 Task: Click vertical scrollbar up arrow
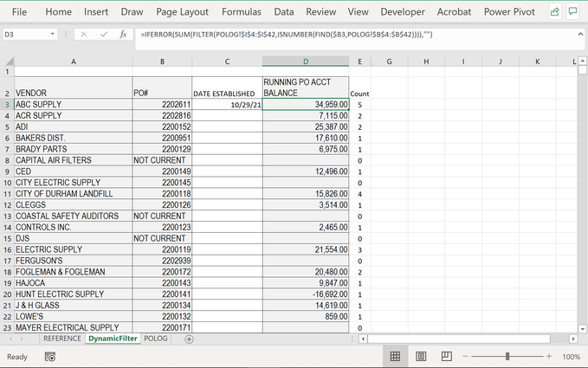click(583, 61)
